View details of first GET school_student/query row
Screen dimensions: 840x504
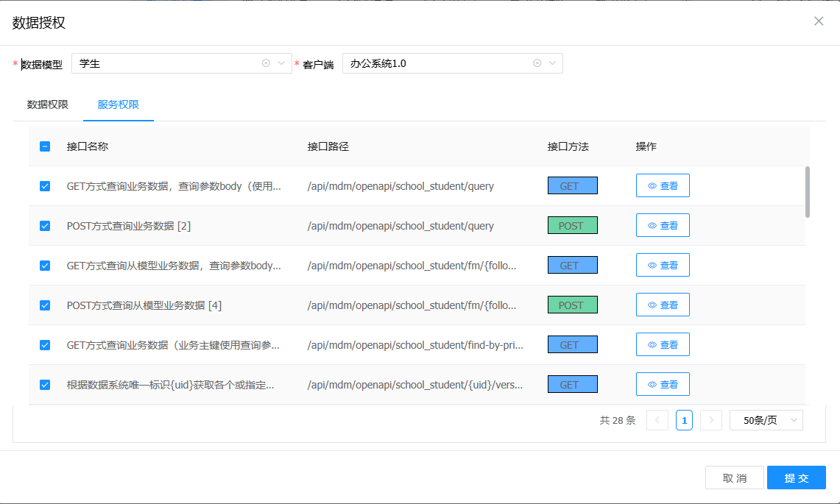point(663,186)
